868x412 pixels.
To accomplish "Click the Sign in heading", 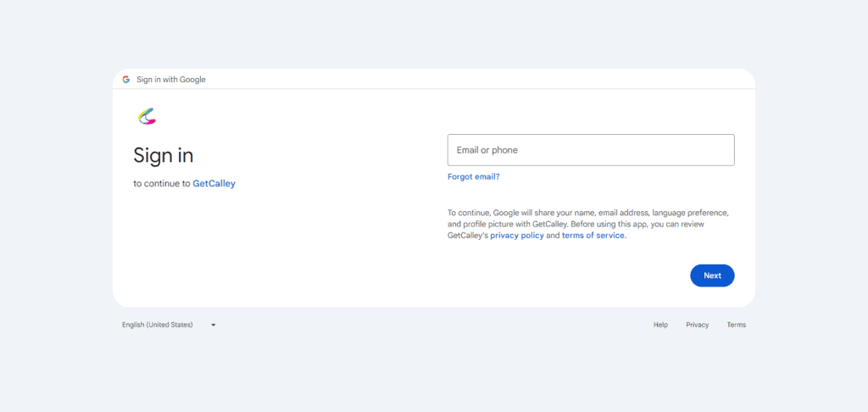I will click(x=164, y=156).
